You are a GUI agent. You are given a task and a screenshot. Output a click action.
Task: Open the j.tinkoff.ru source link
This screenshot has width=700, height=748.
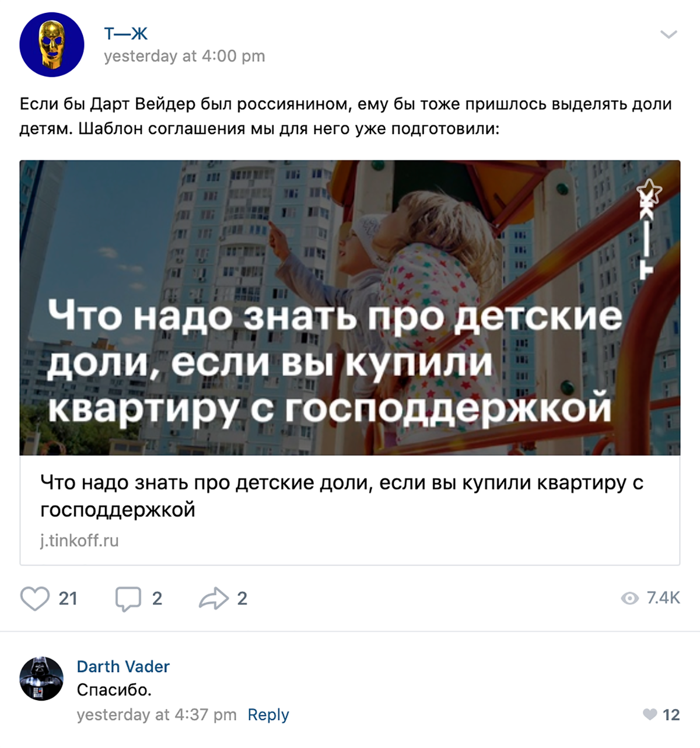click(79, 541)
